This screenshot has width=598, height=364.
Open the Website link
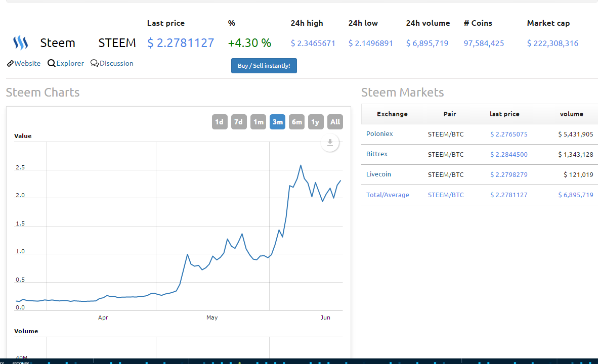tap(24, 63)
